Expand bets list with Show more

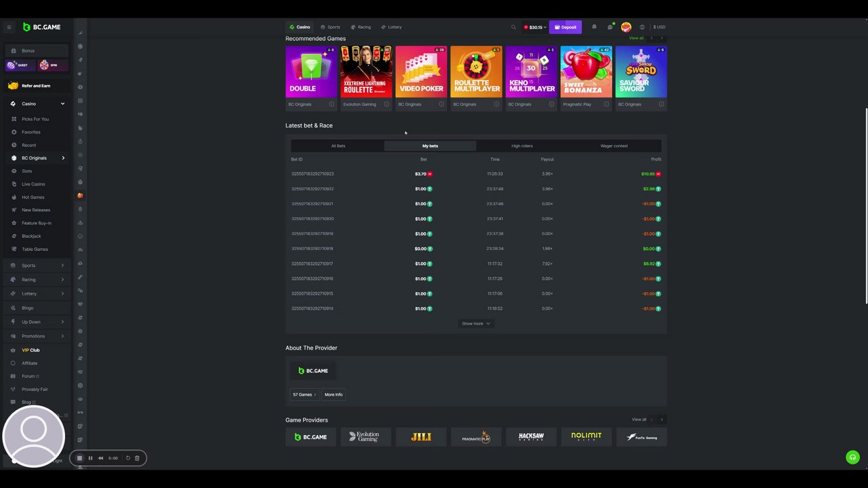click(476, 323)
